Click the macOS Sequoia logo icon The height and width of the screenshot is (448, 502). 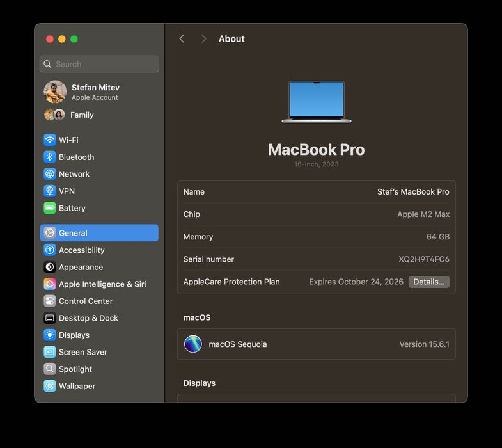click(x=193, y=344)
